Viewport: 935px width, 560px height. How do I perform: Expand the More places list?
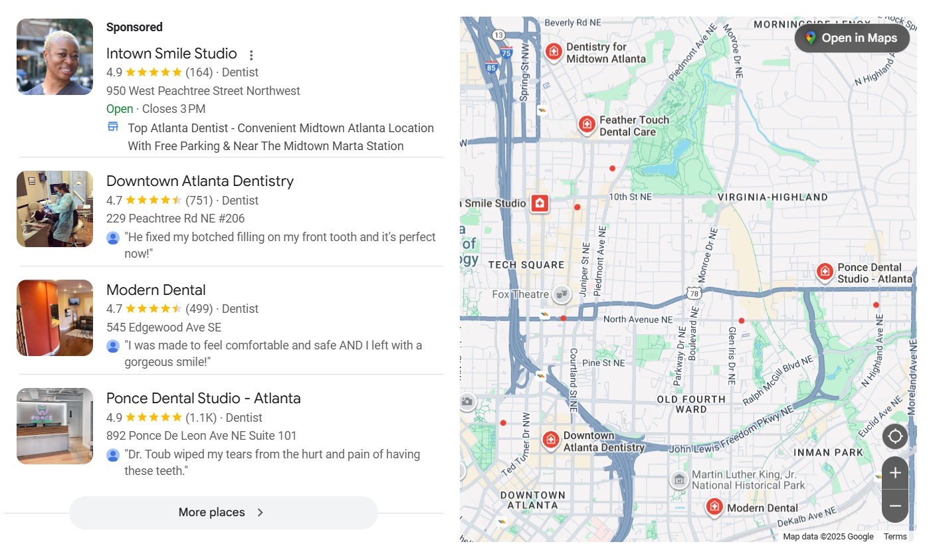tap(223, 512)
